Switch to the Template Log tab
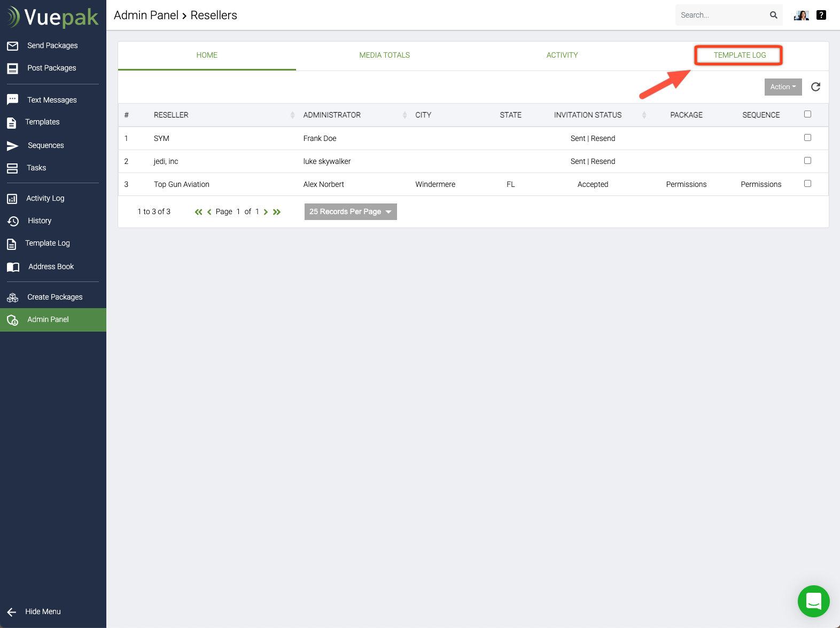 [740, 56]
